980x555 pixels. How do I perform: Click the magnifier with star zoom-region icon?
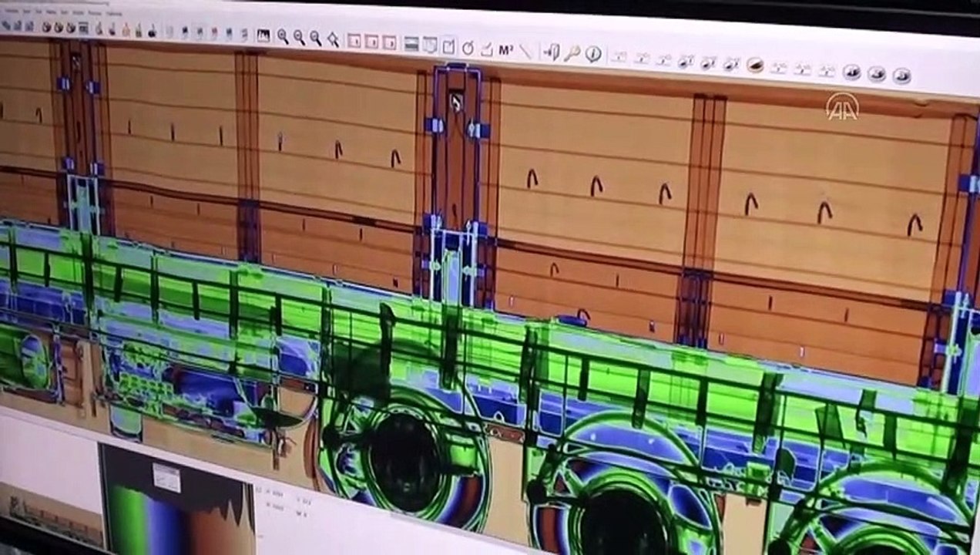(x=333, y=39)
